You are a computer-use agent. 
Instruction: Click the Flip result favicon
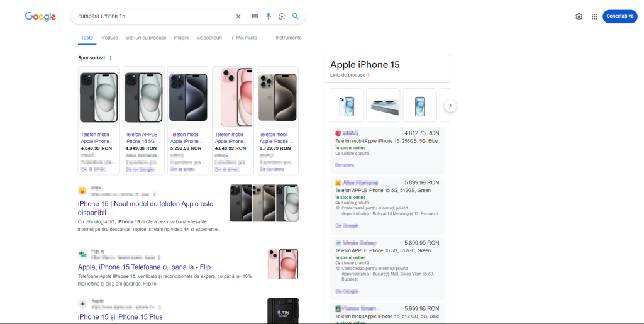(82, 254)
